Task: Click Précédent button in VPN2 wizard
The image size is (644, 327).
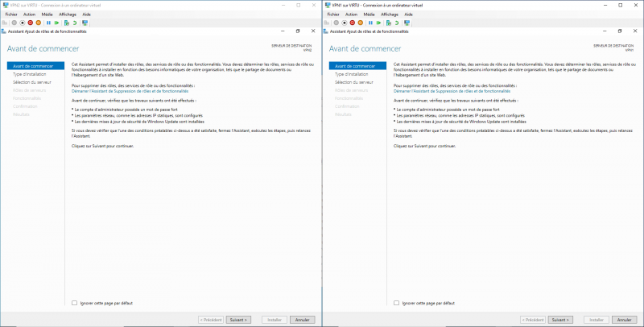Action: 211,320
